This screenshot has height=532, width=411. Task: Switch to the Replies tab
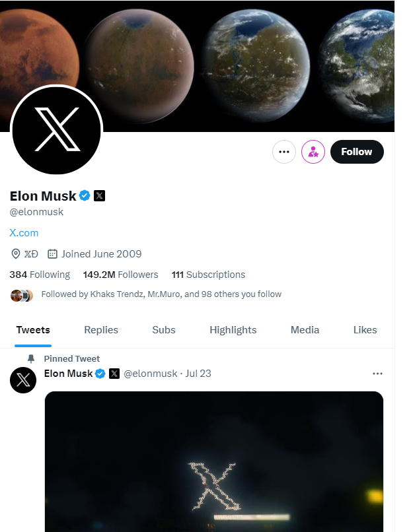click(x=101, y=329)
